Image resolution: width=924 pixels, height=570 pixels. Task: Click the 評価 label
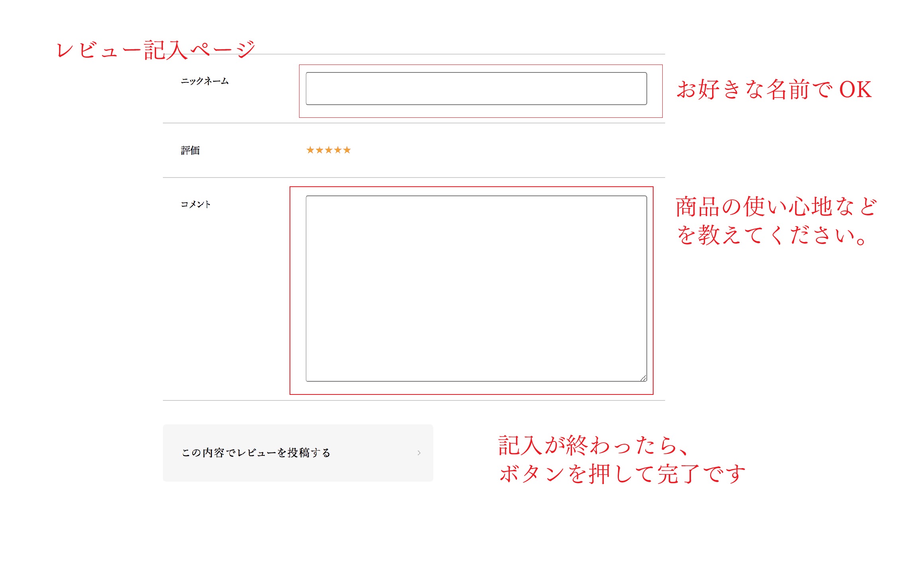click(x=190, y=150)
